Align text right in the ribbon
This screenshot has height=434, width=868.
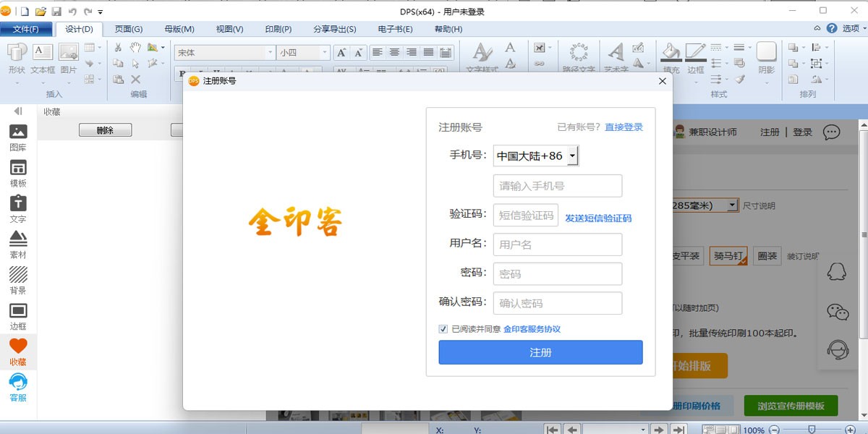pyautogui.click(x=412, y=52)
